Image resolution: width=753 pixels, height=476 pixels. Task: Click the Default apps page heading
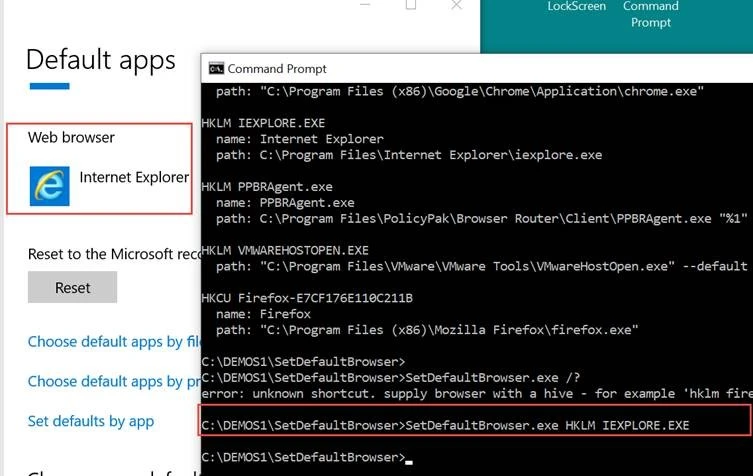[x=100, y=59]
